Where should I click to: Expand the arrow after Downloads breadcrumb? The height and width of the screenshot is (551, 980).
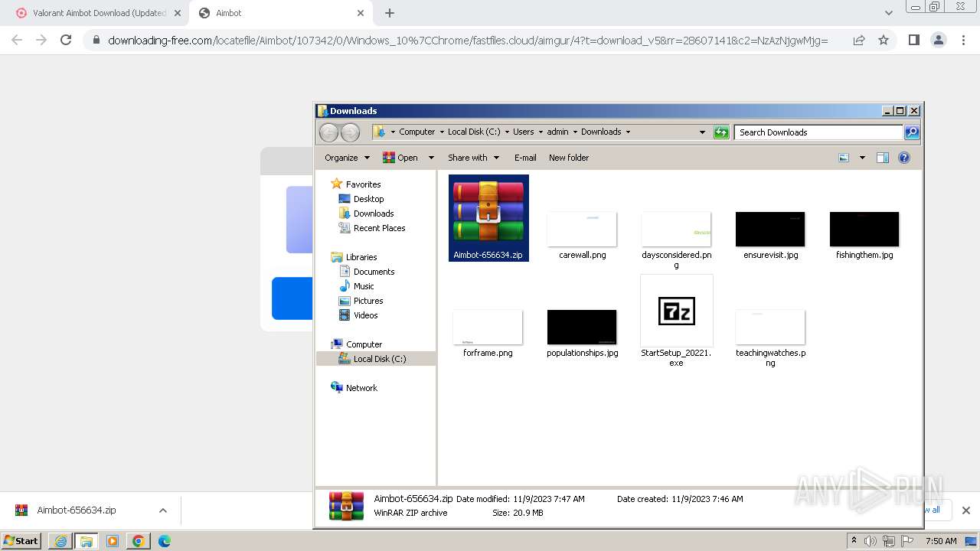tap(629, 132)
